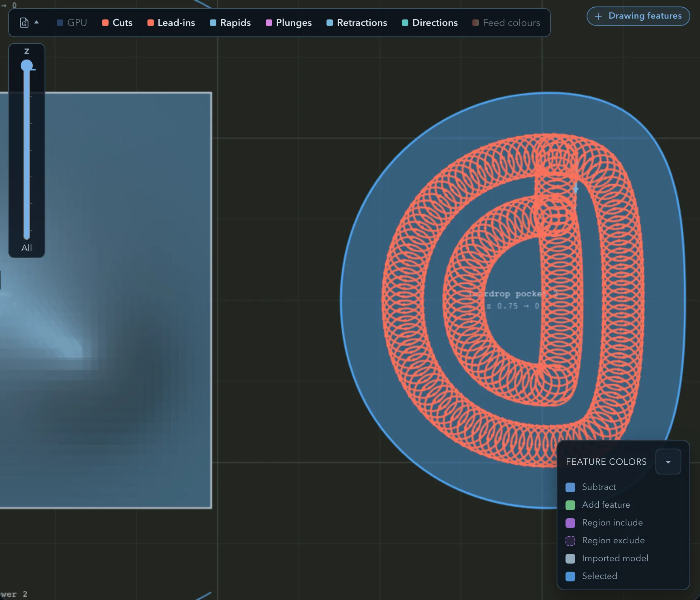This screenshot has height=600, width=700.
Task: Collapse the Feature Colors legend dropdown
Action: click(x=668, y=462)
